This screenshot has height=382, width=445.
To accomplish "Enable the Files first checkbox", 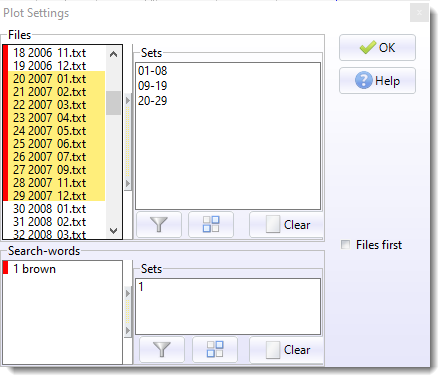I will point(345,245).
